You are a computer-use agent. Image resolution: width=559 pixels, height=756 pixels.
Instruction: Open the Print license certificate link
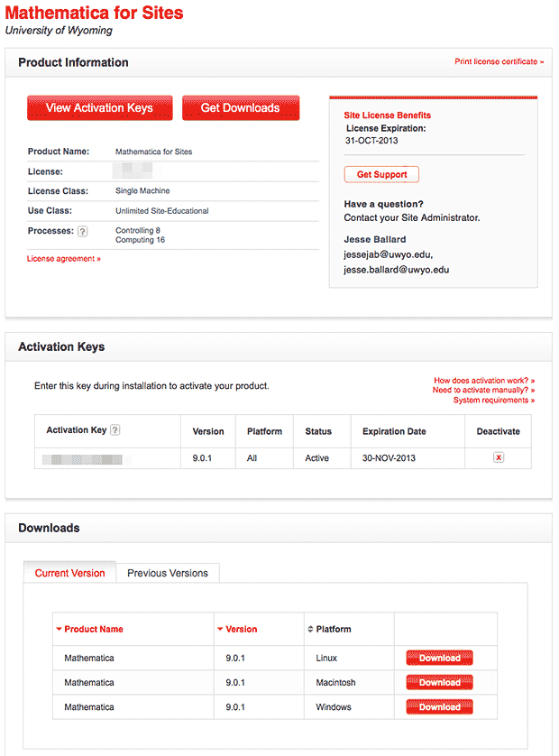(499, 61)
